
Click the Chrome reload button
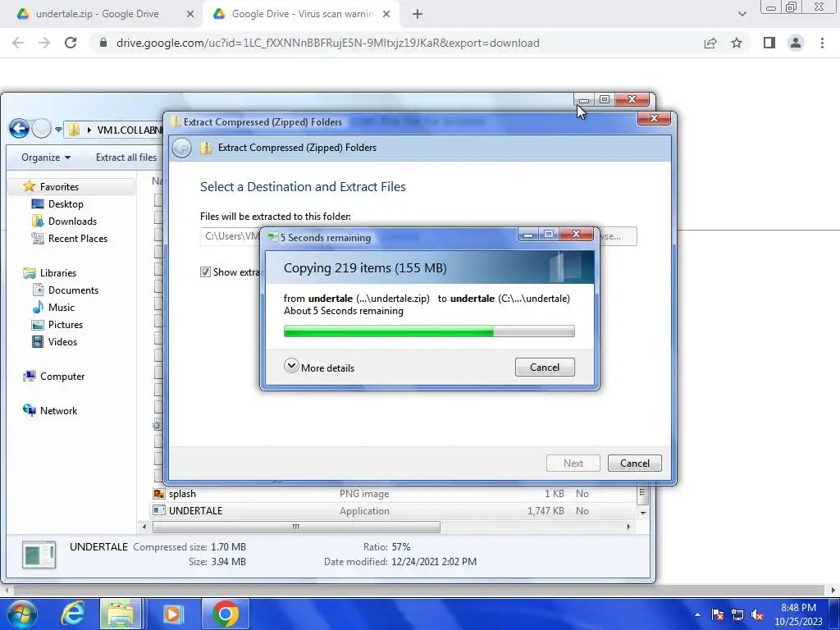coord(71,43)
